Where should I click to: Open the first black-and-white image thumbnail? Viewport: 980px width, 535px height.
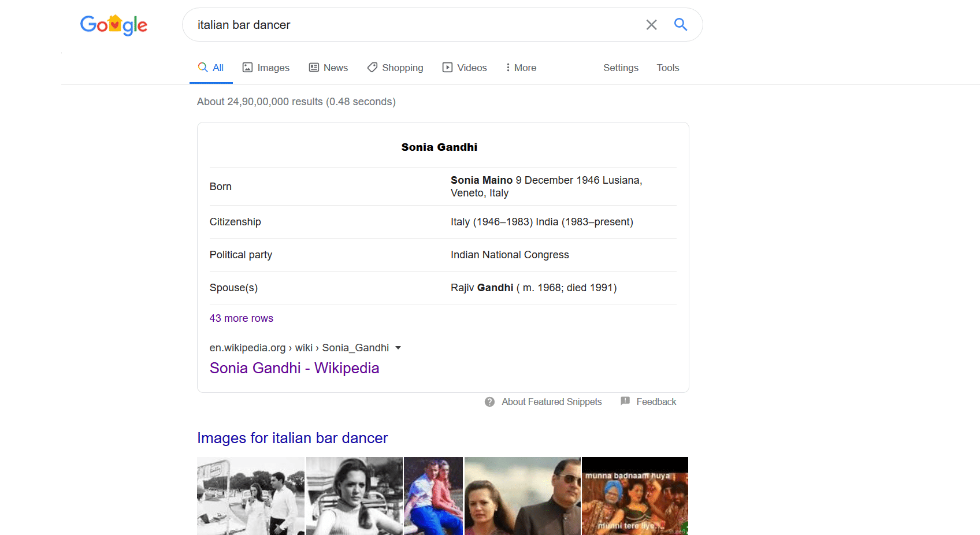click(x=250, y=496)
